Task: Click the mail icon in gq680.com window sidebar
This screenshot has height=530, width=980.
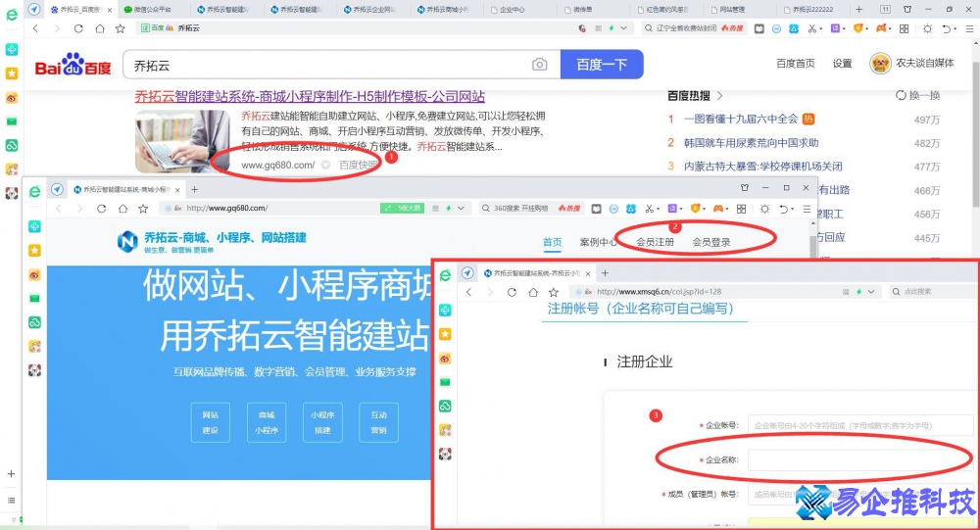Action: [34, 298]
